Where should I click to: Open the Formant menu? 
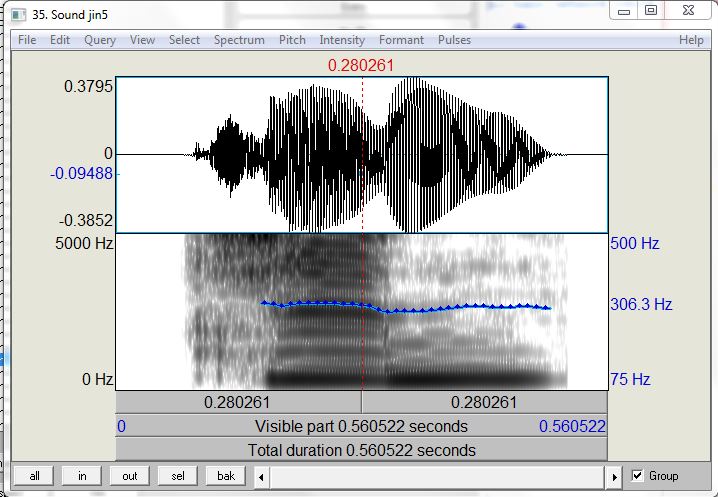pyautogui.click(x=402, y=40)
